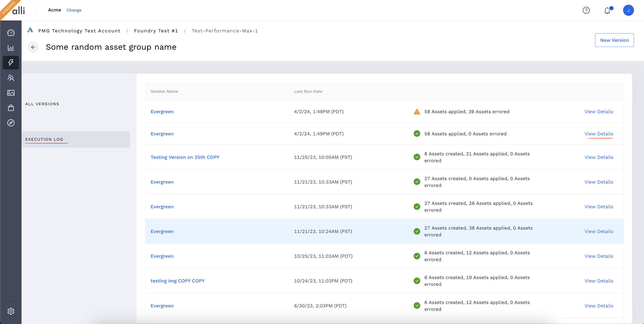This screenshot has height=324, width=644.
Task: View Details for Testing Version on 25th COPY
Action: tap(599, 157)
